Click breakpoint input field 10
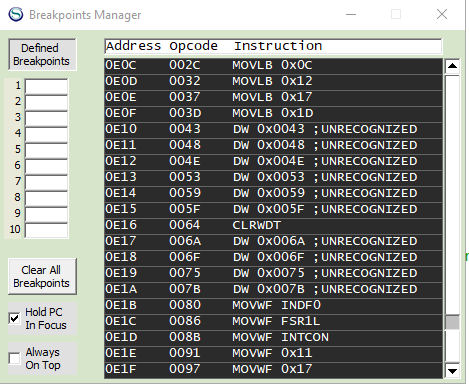The height and width of the screenshot is (386, 469). (x=46, y=230)
